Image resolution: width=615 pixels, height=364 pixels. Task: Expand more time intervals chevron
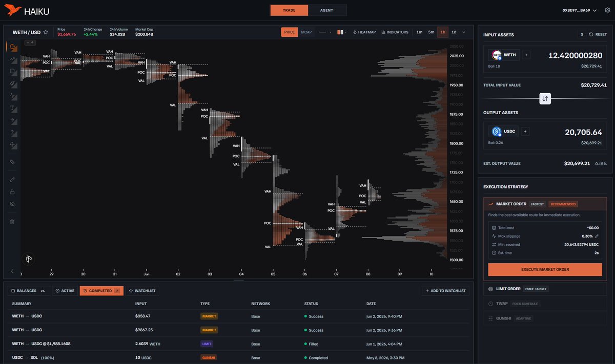[x=464, y=32]
